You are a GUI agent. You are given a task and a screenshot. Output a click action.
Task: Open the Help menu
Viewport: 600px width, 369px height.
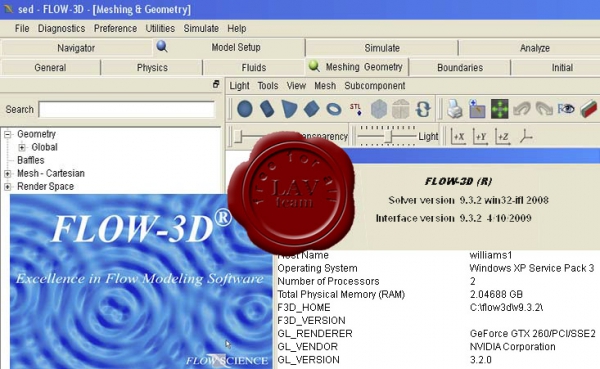(x=236, y=29)
